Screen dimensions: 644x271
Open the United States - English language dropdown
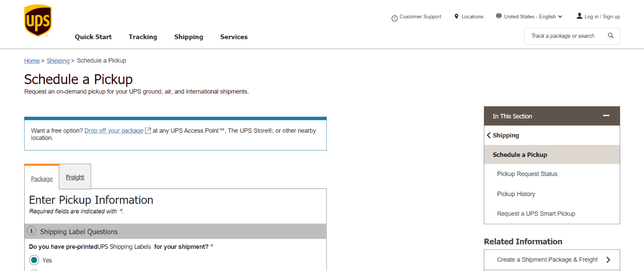tap(529, 16)
